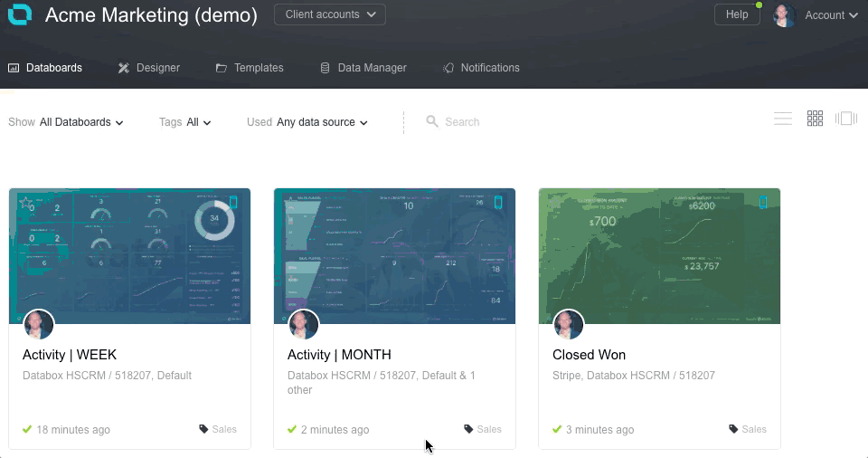Click mobile icon on Activity | WEEK card

click(232, 203)
